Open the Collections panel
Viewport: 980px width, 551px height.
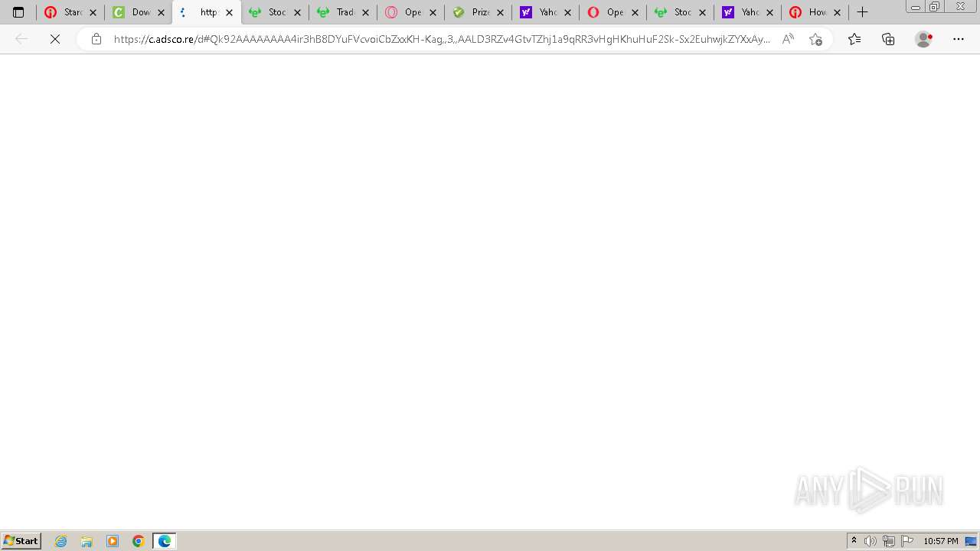[x=888, y=39]
